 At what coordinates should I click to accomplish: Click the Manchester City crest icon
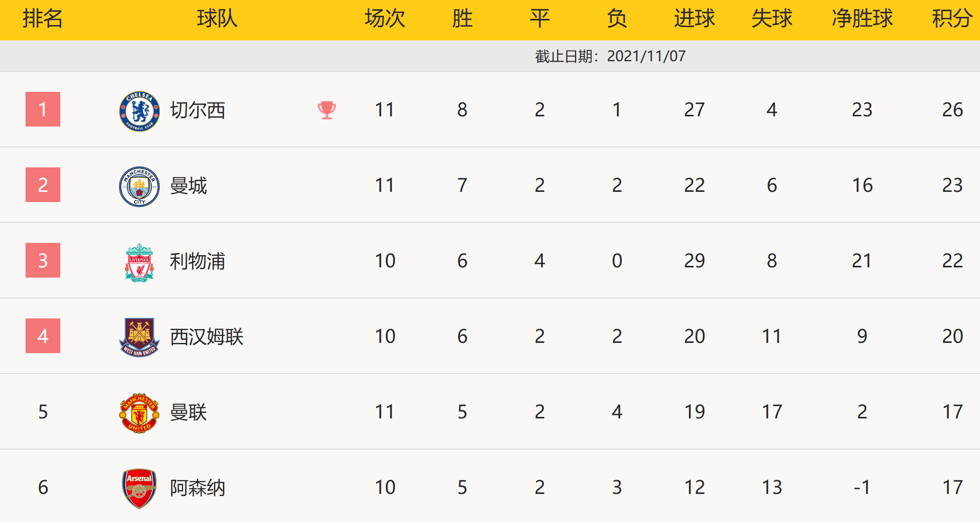pyautogui.click(x=139, y=186)
